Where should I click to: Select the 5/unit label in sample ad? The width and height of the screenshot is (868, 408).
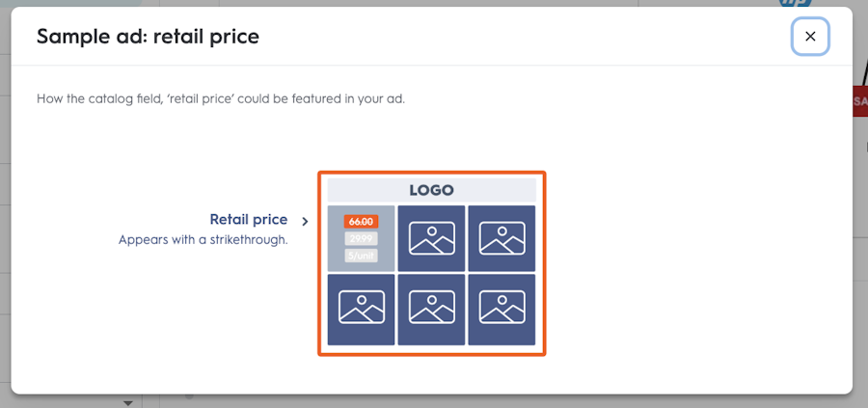[361, 256]
